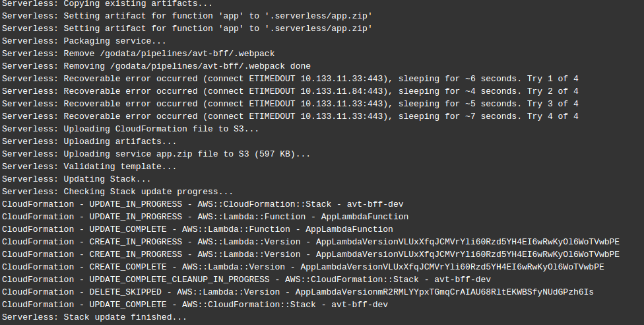Select the 'Try 3 of 4' error line

(x=290, y=104)
